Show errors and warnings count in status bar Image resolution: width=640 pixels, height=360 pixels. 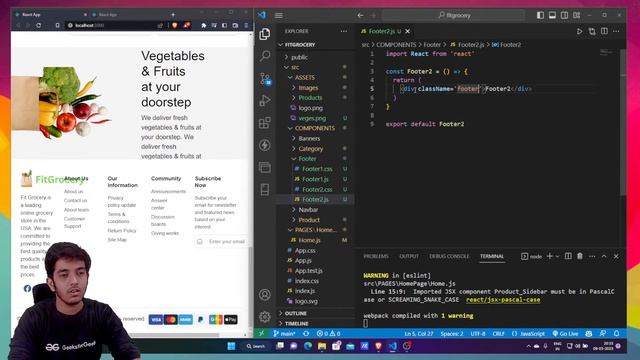pos(329,333)
